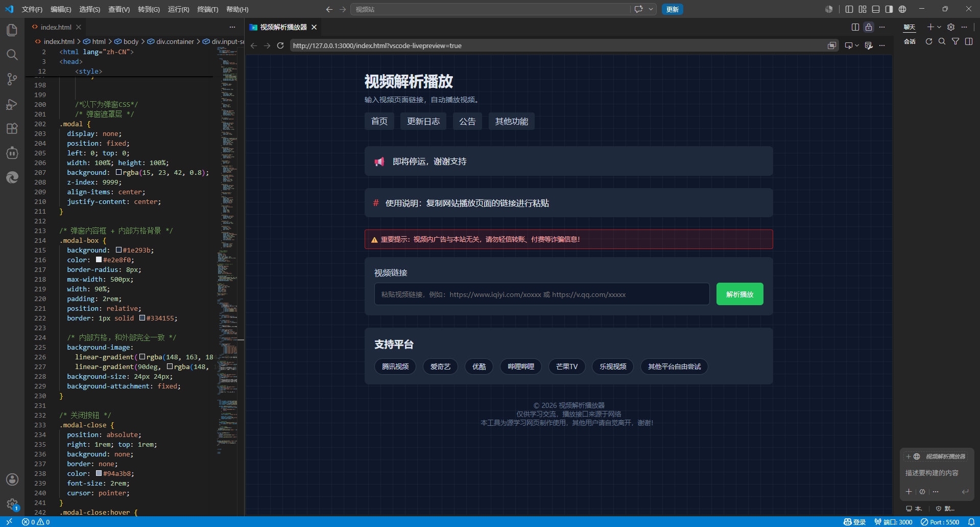Select div.container in breadcrumb
Screen dimensions: 980x527
click(x=175, y=41)
